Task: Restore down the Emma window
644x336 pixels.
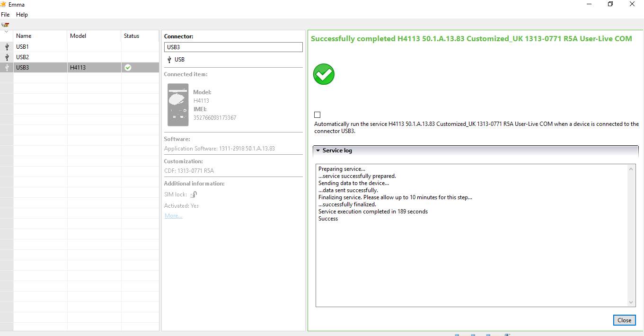Action: coord(610,4)
